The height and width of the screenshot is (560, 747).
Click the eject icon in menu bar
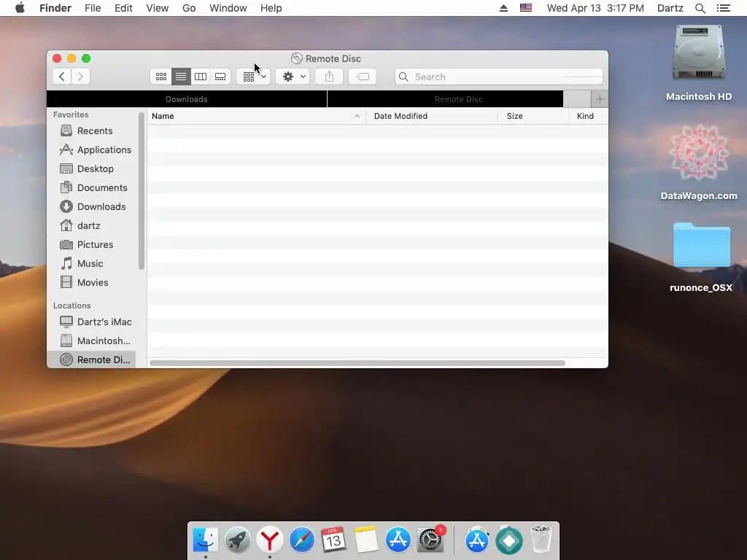point(503,8)
